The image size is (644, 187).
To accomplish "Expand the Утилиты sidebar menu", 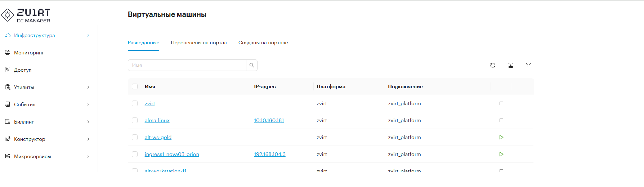I will [x=24, y=87].
